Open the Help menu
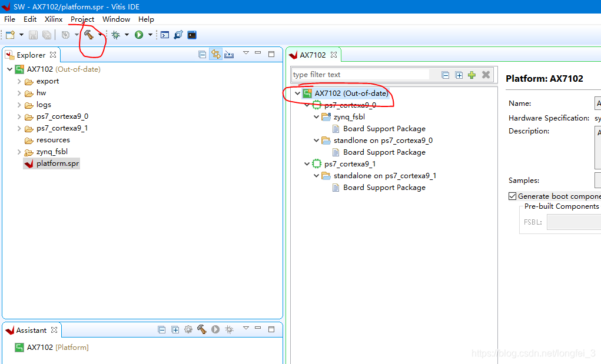Viewport: 601px width, 364px height. [x=146, y=19]
